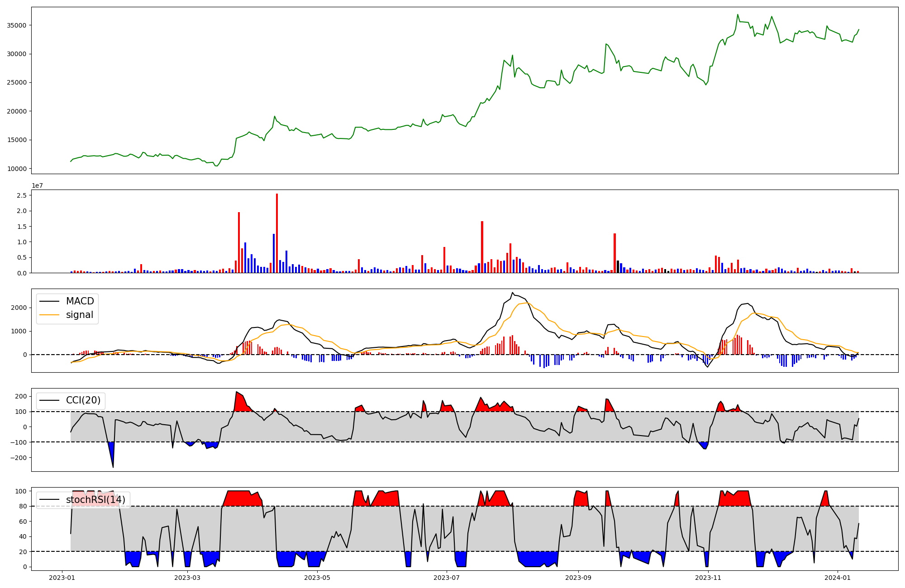The height and width of the screenshot is (588, 905).
Task: Click the 10000 price axis tick label
Action: [16, 169]
